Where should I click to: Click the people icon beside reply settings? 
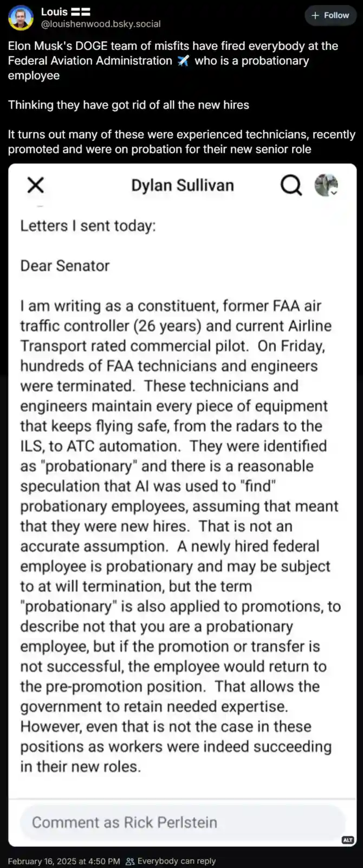tap(130, 861)
